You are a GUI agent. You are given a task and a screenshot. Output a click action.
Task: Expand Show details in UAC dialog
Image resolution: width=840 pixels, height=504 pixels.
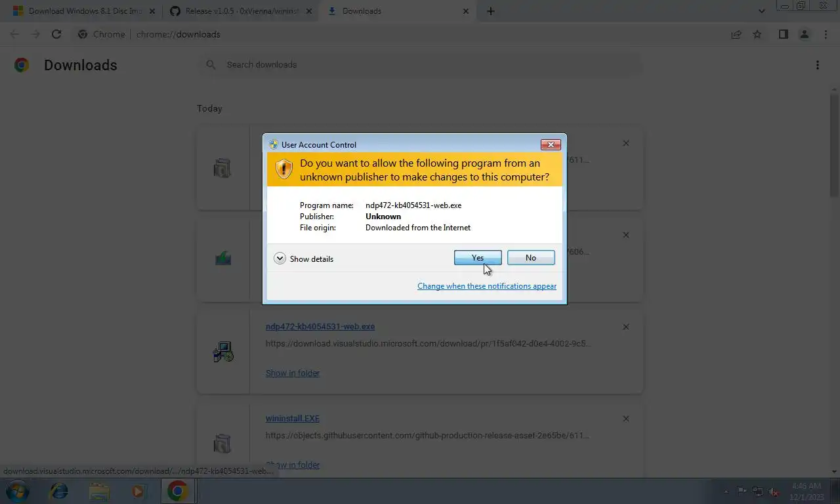(304, 259)
